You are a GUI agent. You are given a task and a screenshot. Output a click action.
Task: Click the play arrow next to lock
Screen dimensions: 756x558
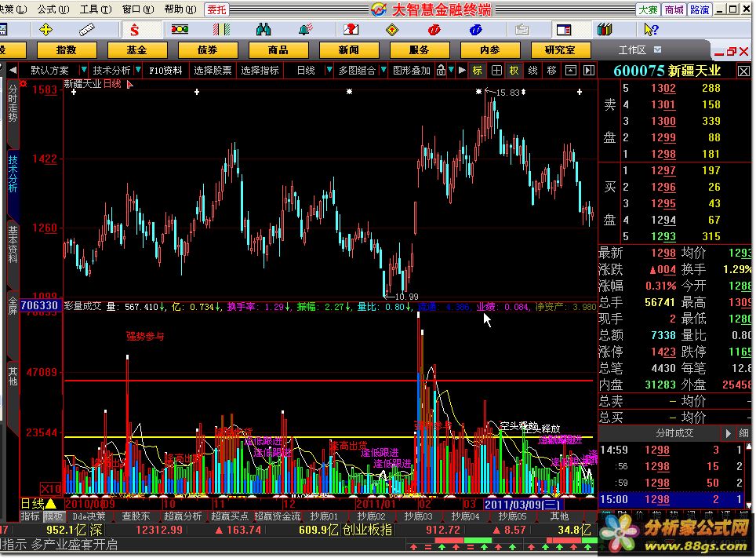tap(462, 71)
